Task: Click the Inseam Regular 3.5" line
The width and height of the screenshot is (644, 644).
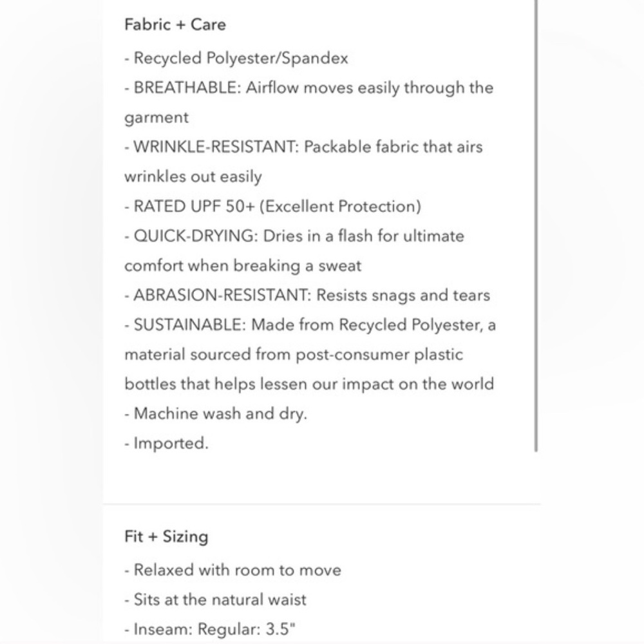Action: click(210, 629)
